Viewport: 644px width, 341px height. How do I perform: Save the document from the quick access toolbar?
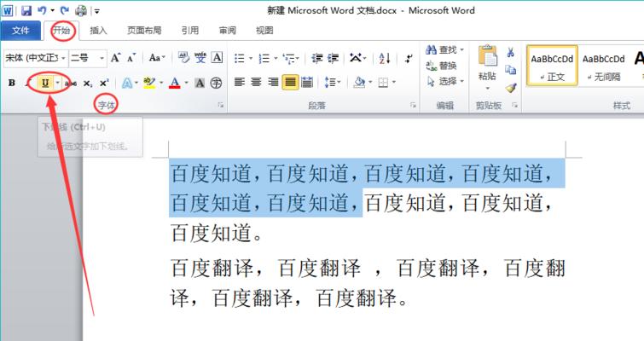[26, 11]
